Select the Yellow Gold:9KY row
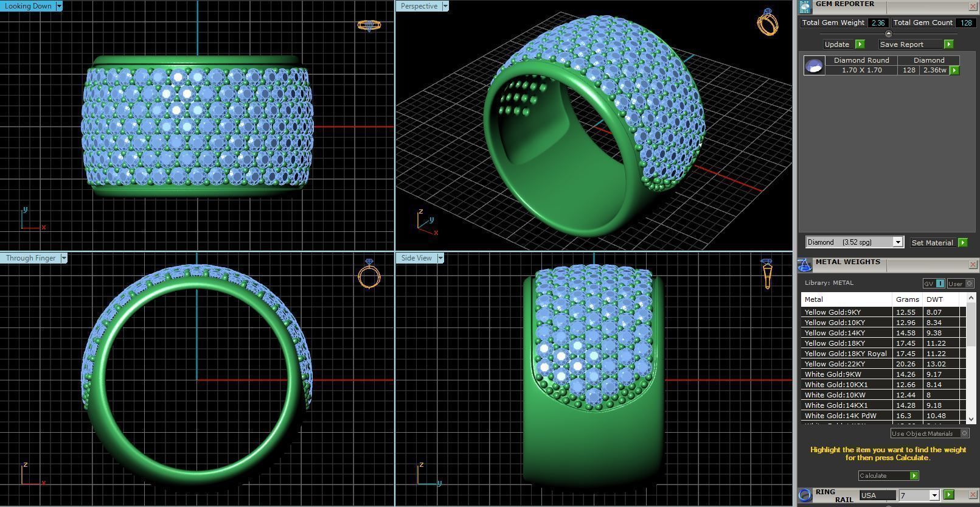This screenshot has height=507, width=980. pos(883,312)
